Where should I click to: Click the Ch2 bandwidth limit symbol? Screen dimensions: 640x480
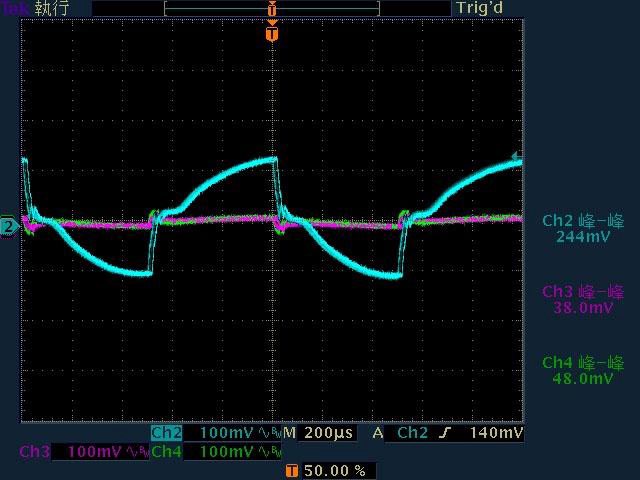click(270, 434)
